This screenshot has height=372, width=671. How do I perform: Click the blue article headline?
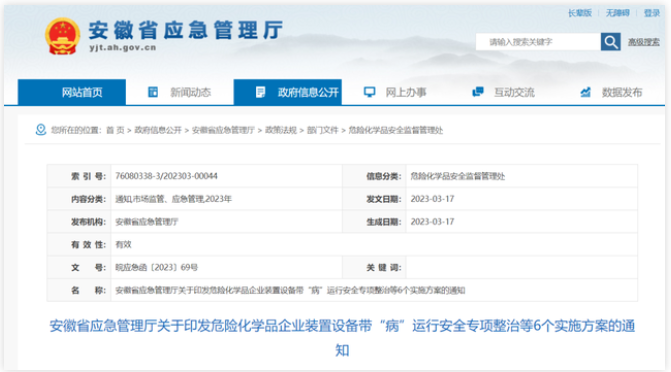[342, 338]
